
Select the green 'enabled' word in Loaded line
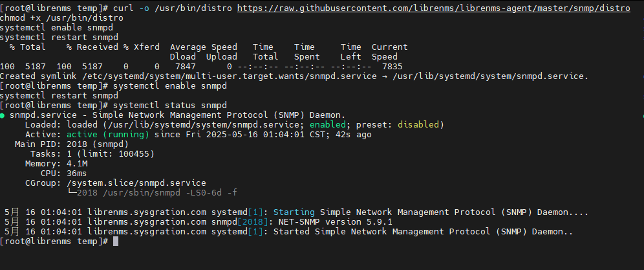point(328,125)
